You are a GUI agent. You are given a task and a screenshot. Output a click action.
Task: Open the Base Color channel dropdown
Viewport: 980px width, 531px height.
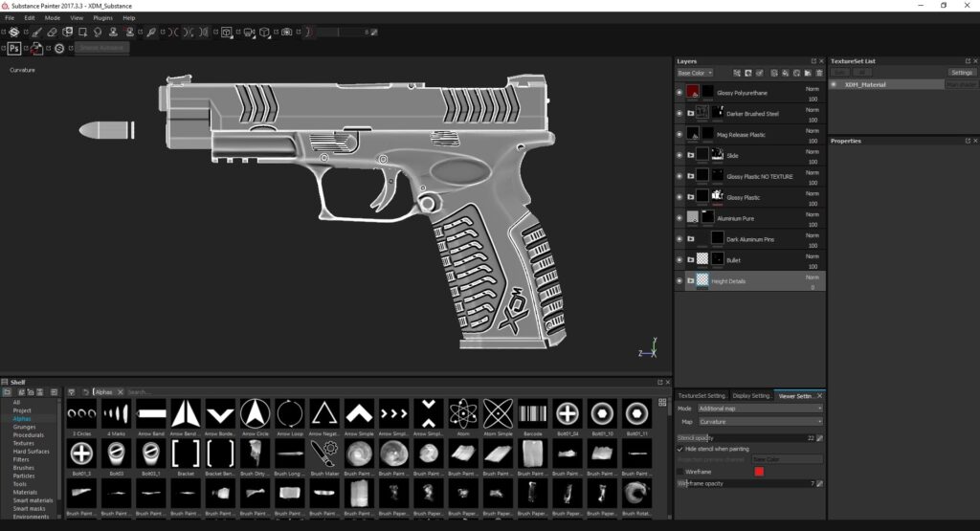[x=695, y=73]
